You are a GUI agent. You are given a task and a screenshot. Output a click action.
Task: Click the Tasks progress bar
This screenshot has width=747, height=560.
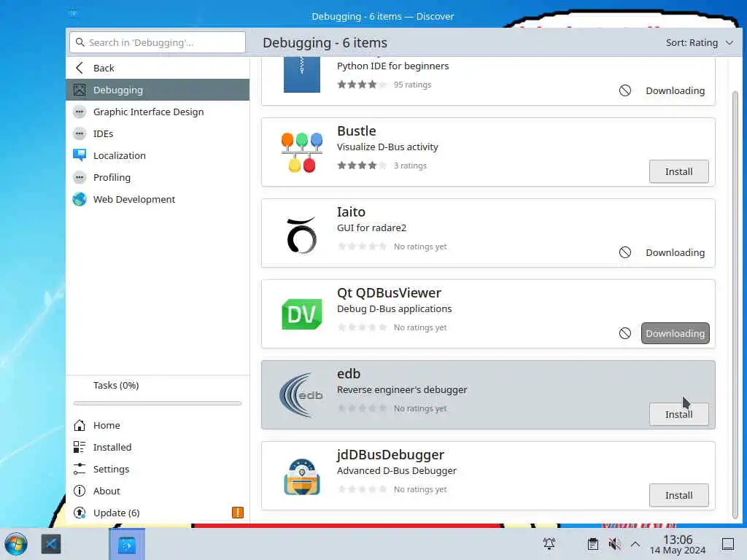click(158, 403)
